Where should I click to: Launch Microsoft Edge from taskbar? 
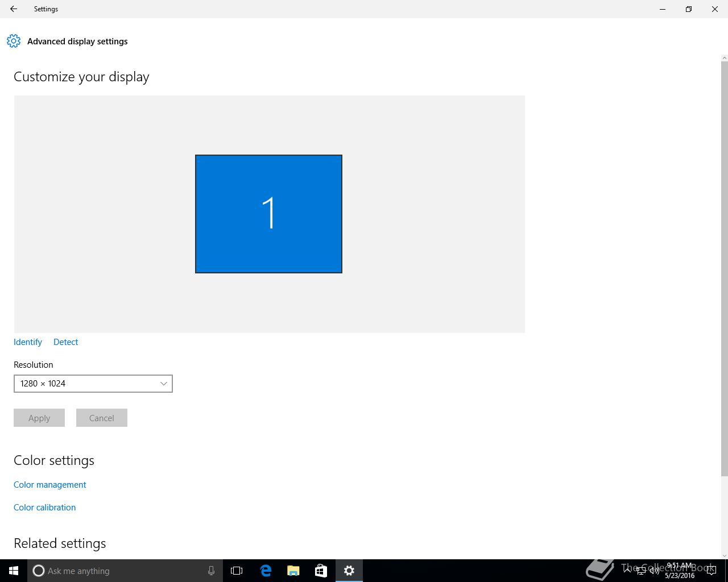tap(266, 571)
